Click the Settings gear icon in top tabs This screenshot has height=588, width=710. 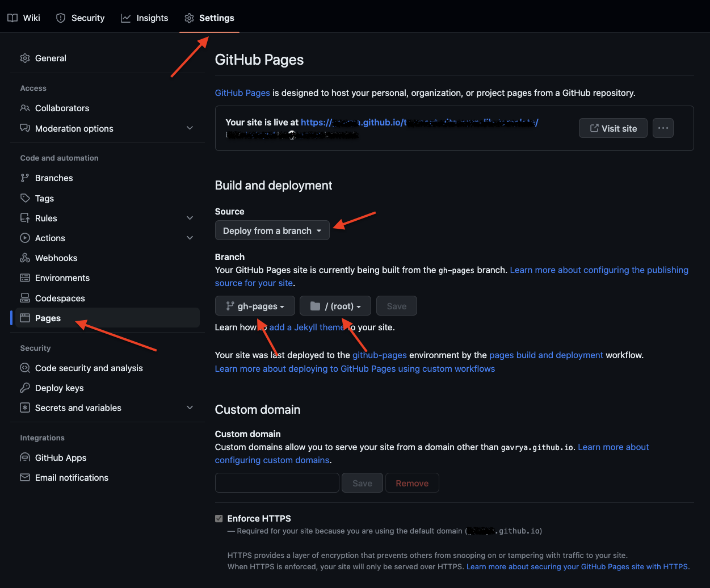click(x=189, y=18)
